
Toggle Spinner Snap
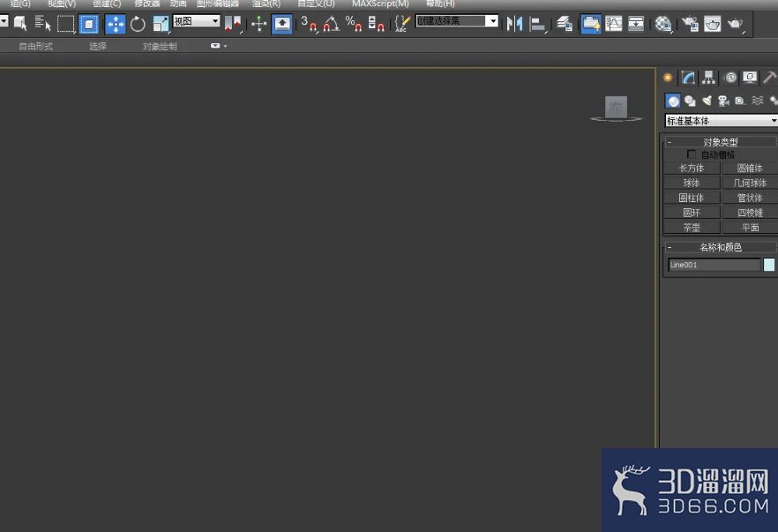pyautogui.click(x=376, y=23)
